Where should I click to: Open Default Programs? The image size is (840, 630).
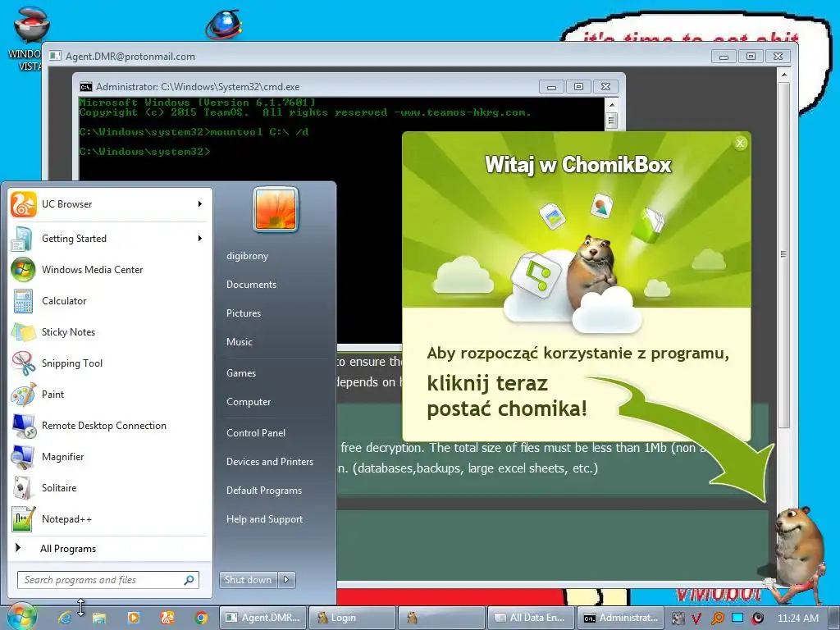click(x=264, y=491)
